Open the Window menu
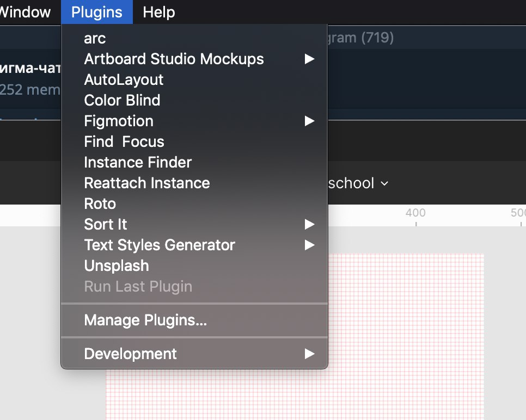Image resolution: width=526 pixels, height=420 pixels. pos(25,12)
